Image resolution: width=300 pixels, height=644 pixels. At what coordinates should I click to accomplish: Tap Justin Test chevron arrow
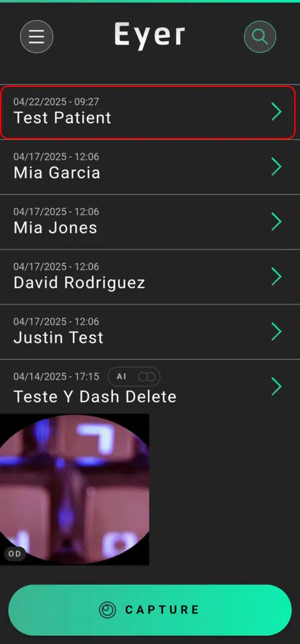point(277,331)
